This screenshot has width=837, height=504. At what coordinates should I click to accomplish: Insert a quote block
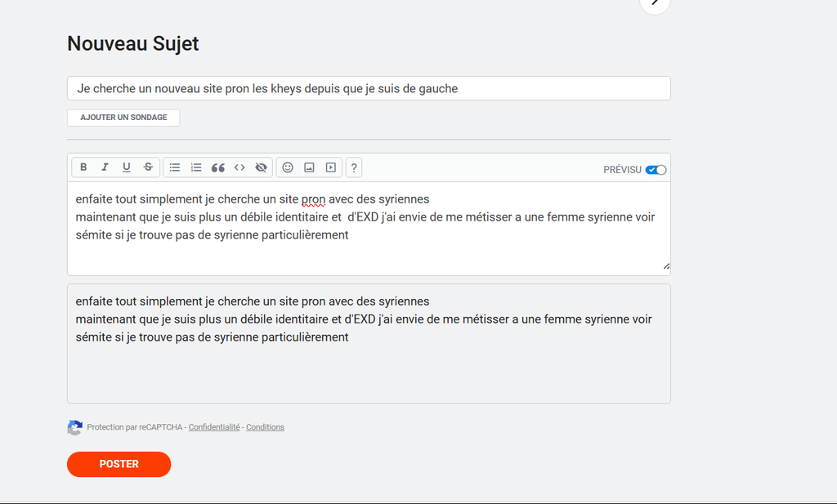pyautogui.click(x=218, y=167)
